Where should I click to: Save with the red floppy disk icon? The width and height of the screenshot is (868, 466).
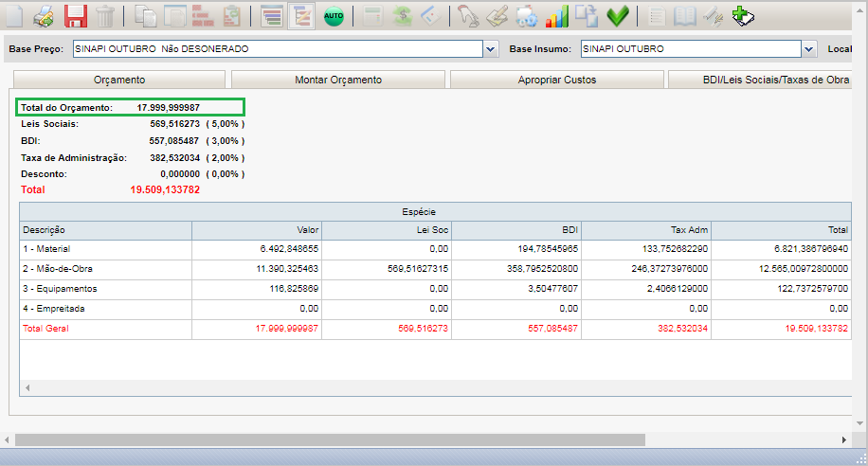[76, 16]
